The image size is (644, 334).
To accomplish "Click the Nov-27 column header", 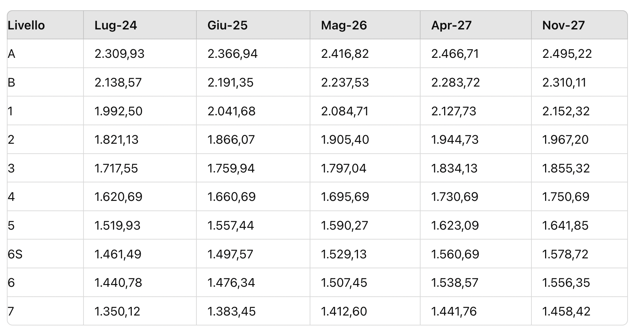I will coord(564,25).
